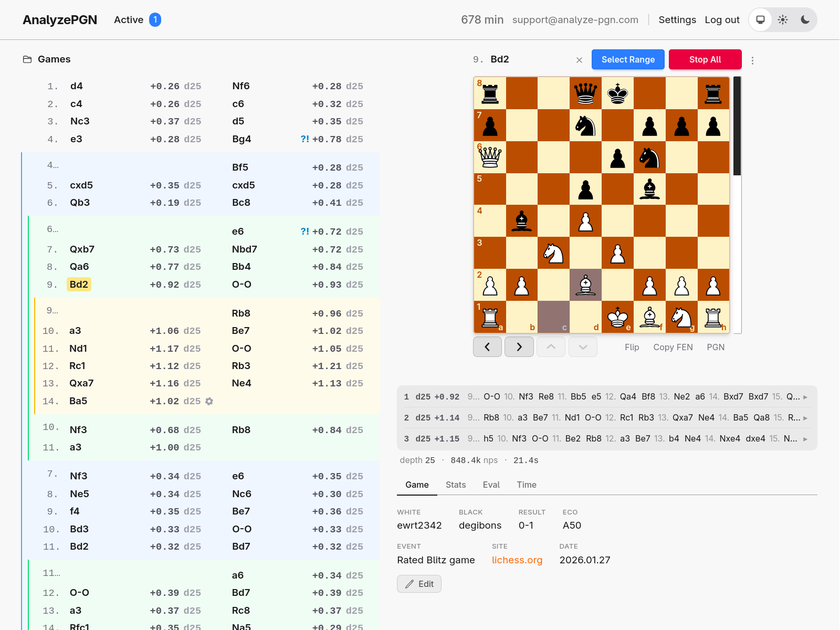Select move 1. d4

click(x=77, y=86)
